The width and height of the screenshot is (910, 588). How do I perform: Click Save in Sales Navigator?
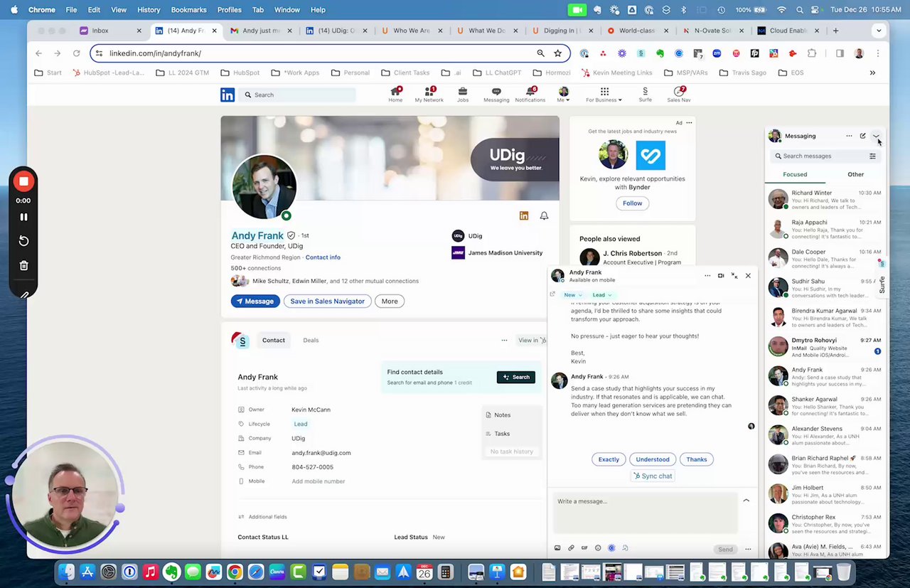[327, 301]
